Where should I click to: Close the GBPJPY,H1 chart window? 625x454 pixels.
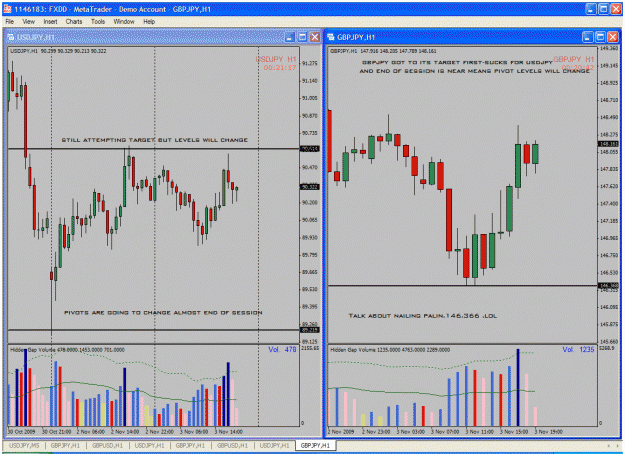coord(613,37)
